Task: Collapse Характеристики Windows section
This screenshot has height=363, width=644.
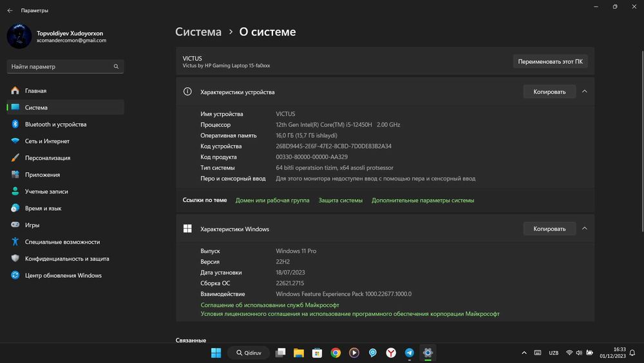Action: click(585, 228)
